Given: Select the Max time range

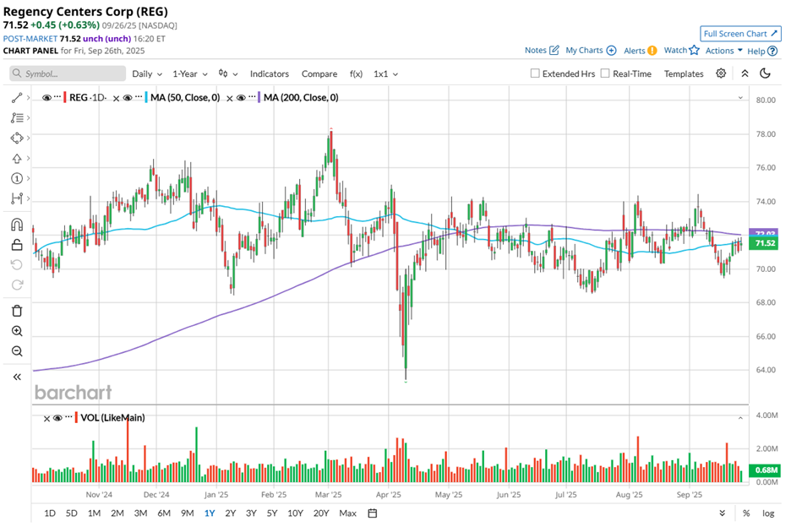Looking at the screenshot, I should click(x=347, y=513).
